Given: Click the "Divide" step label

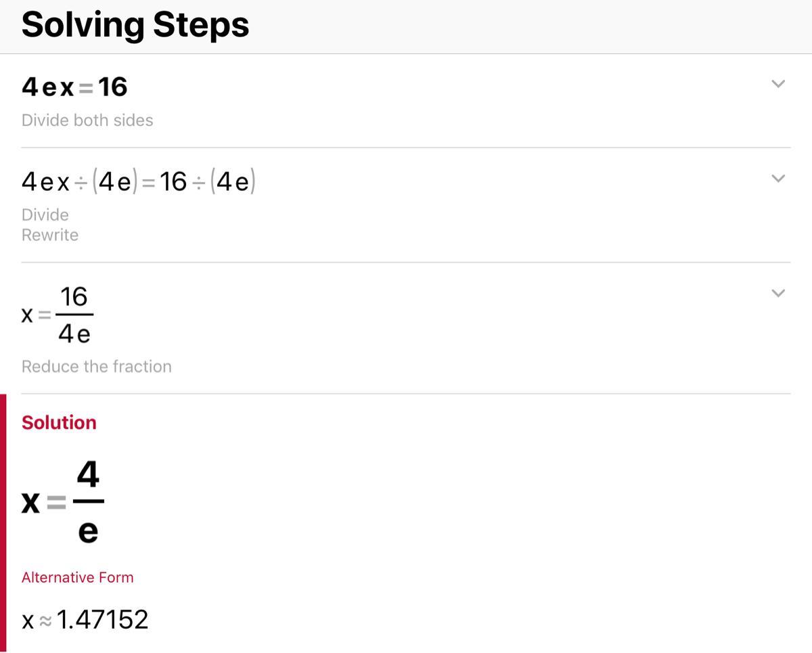Looking at the screenshot, I should click(45, 215).
